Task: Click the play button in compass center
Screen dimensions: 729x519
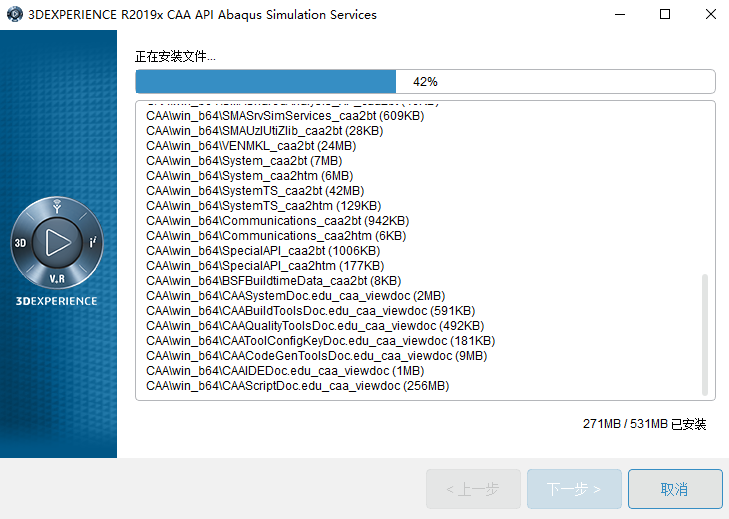Action: coord(57,242)
